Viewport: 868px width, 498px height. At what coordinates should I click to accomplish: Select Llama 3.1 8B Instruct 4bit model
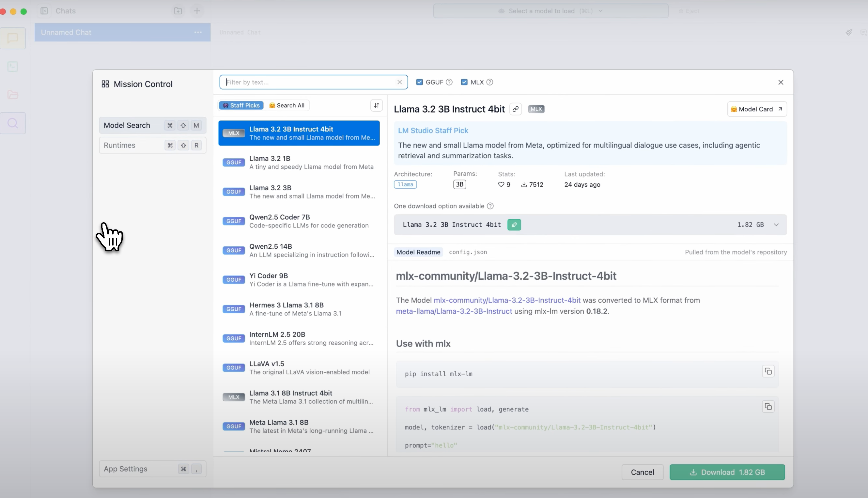(299, 397)
